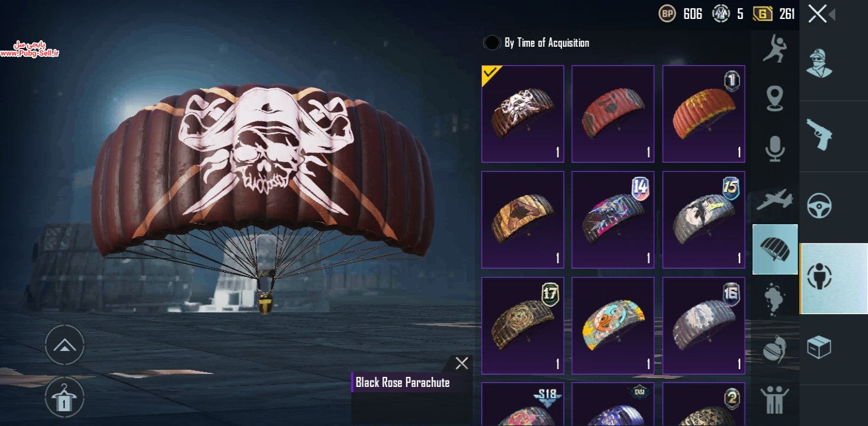Expand the upward chevron circle button
The height and width of the screenshot is (426, 868).
click(65, 345)
